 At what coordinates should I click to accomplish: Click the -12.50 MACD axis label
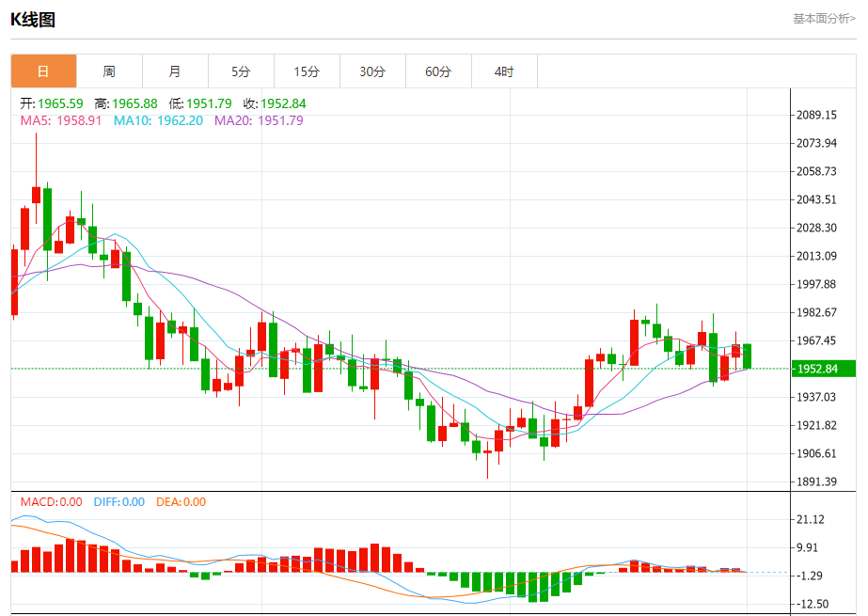pos(812,605)
